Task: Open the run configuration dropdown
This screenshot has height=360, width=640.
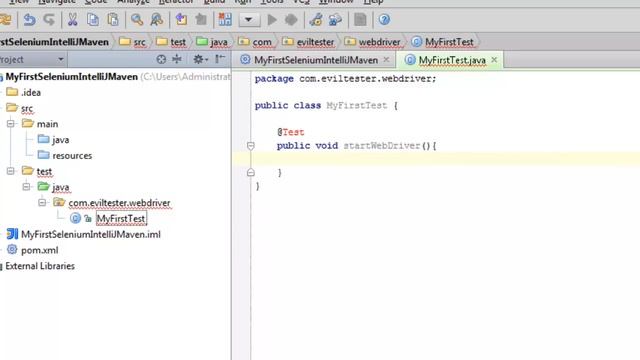Action: tap(249, 20)
